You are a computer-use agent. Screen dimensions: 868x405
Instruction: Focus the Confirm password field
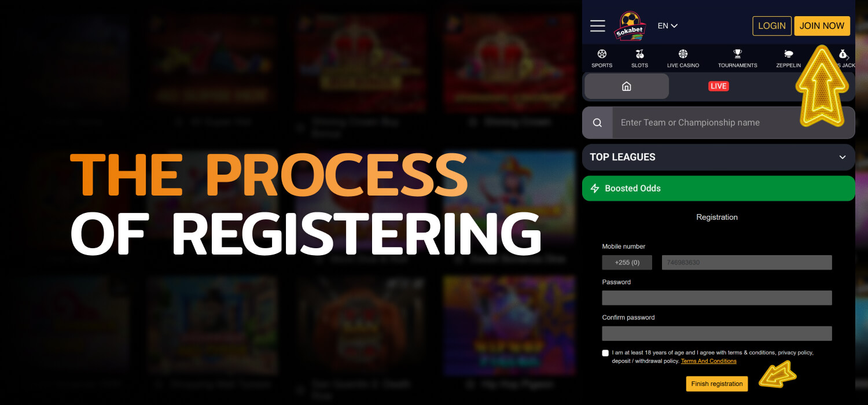pyautogui.click(x=717, y=333)
